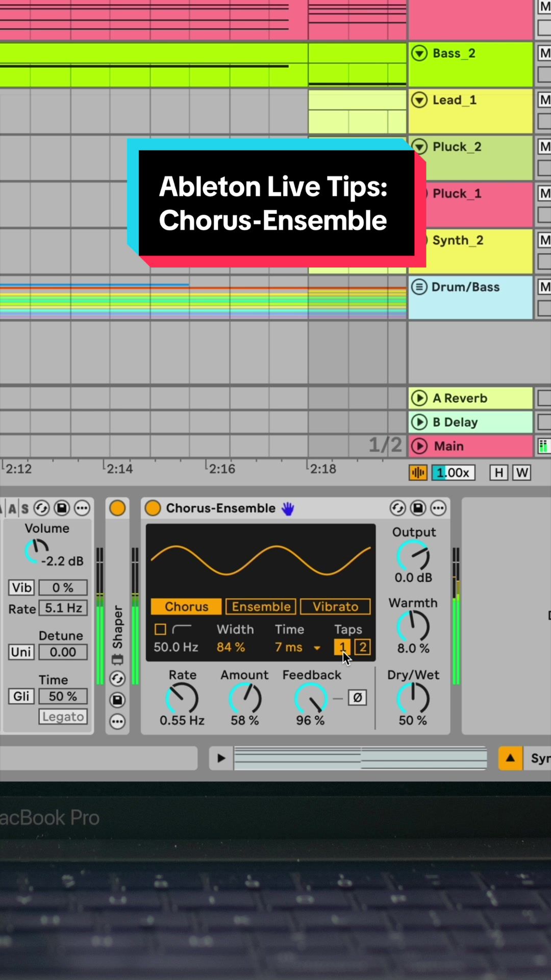Click the Dry/Wet knob at 50 %
Screen dimensions: 551x980
tap(413, 698)
